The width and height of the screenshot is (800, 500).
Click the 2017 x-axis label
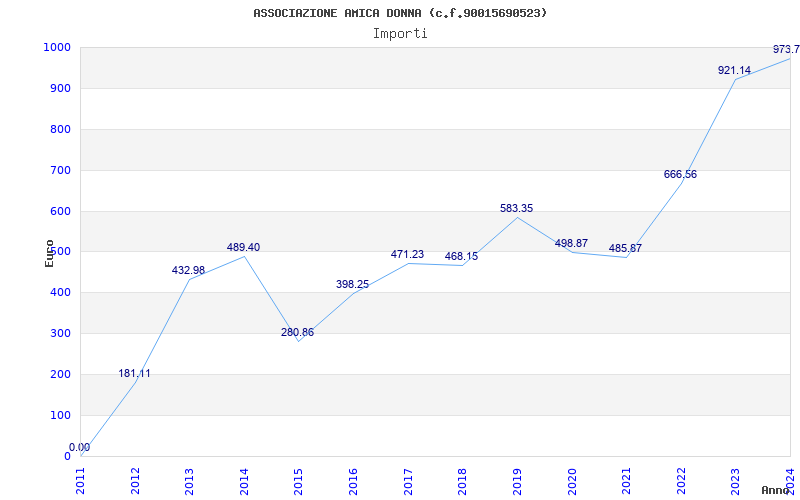[x=408, y=481]
